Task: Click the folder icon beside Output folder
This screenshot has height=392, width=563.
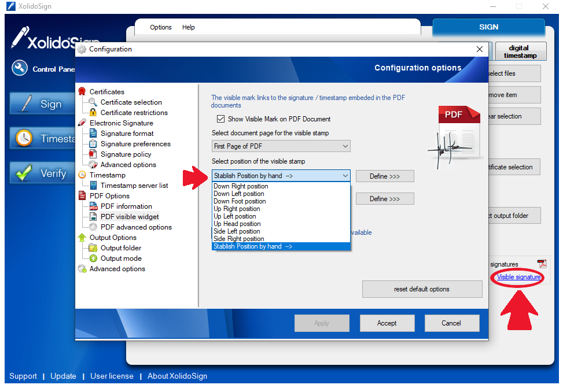Action: point(93,247)
